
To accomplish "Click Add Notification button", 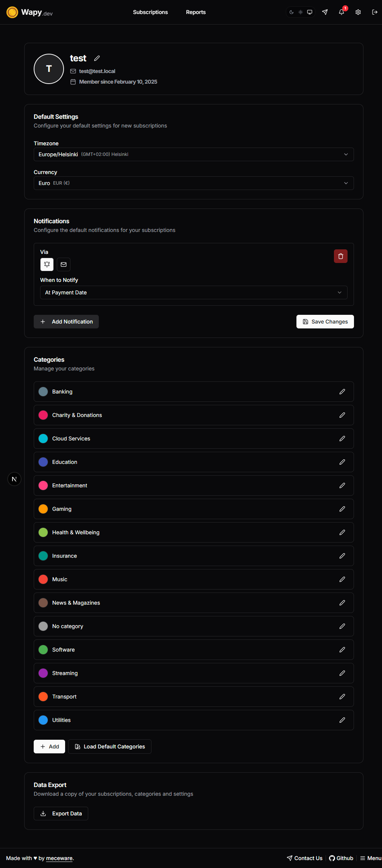I will pyautogui.click(x=66, y=322).
